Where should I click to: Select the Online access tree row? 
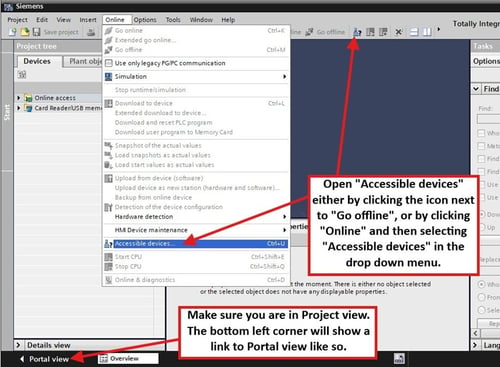(58, 98)
